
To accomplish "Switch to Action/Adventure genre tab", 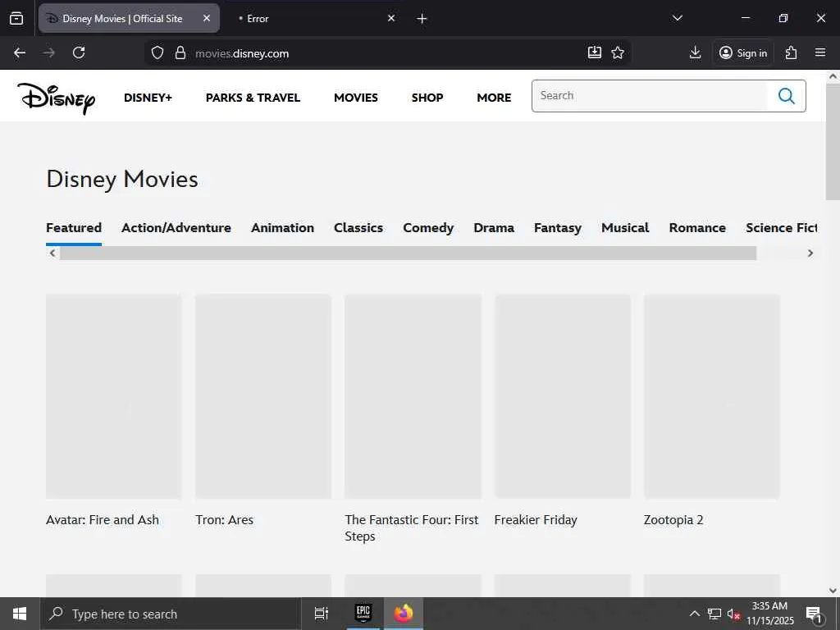I will [176, 228].
